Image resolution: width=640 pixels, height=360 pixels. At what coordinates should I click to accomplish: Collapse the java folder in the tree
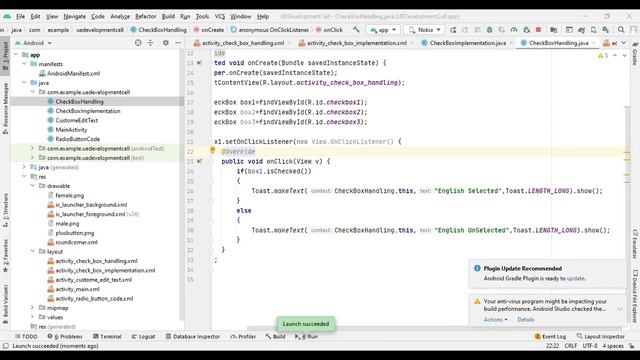24,83
